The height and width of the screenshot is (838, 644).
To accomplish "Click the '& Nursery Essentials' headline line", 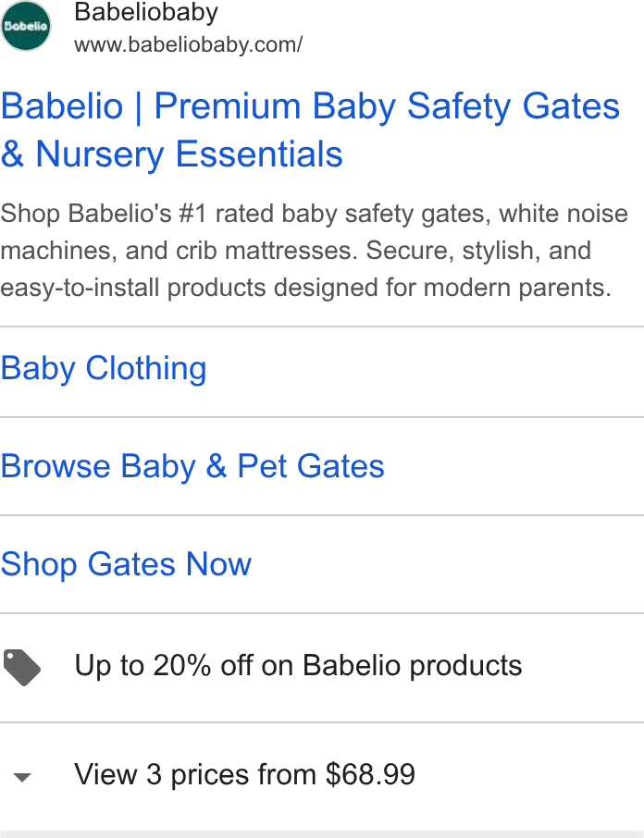I will (x=171, y=154).
